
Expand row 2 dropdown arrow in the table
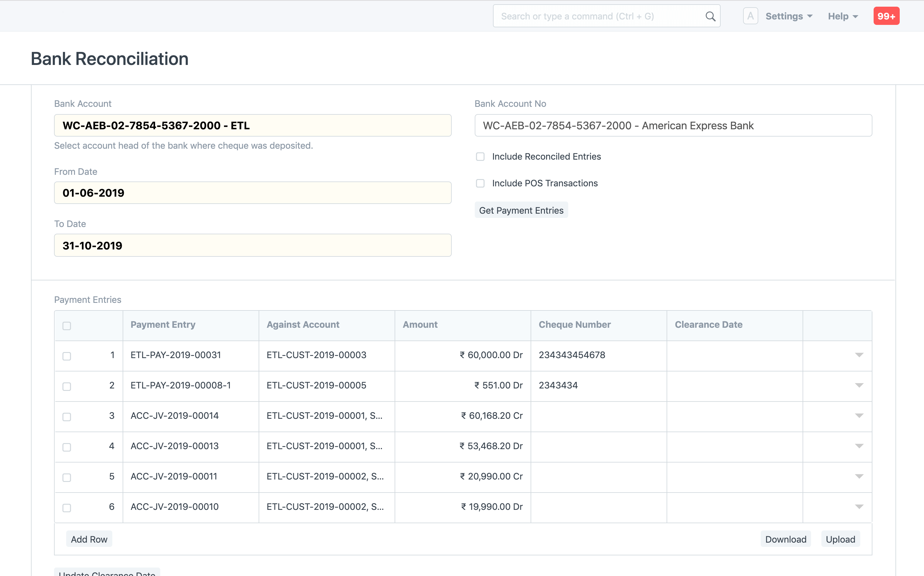859,385
